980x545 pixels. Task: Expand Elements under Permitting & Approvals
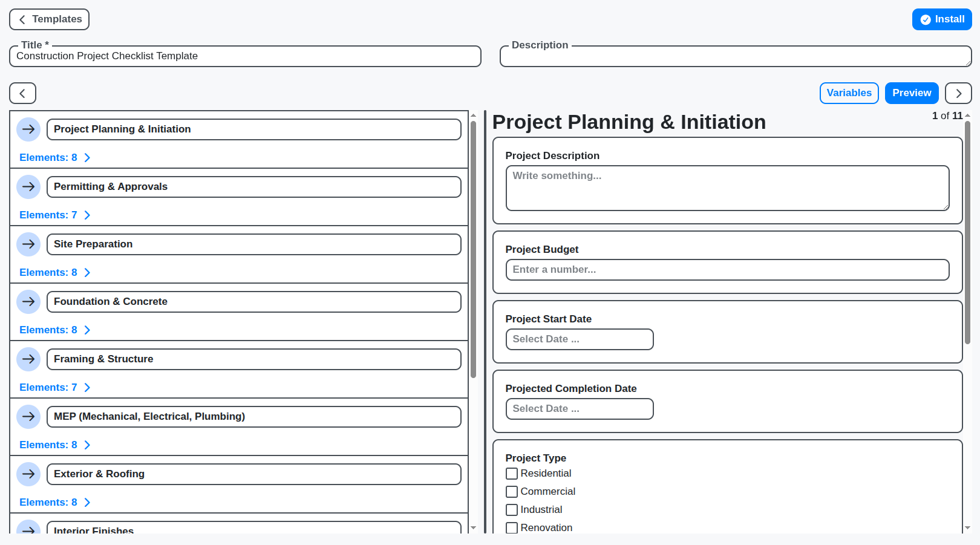tap(55, 215)
